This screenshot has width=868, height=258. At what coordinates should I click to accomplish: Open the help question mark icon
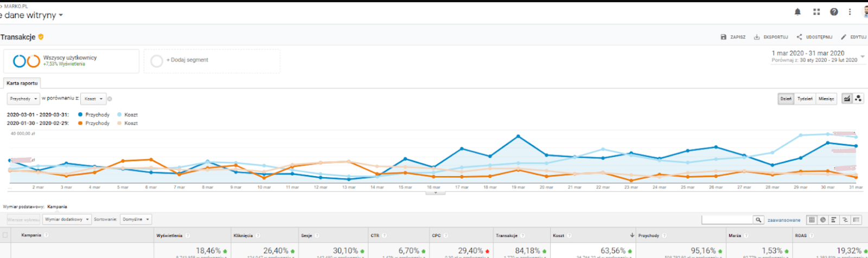834,11
